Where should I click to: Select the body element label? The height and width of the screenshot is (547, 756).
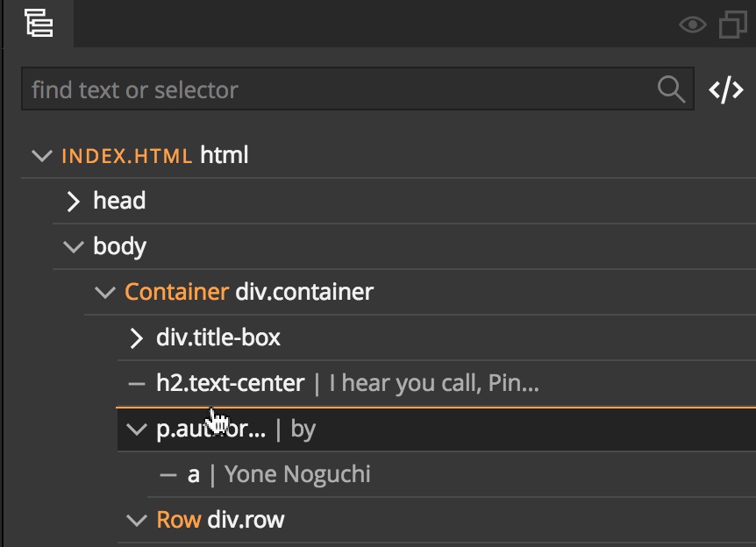(119, 246)
